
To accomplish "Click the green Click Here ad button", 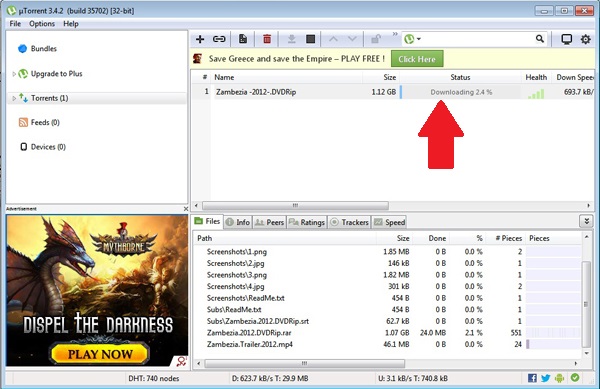I will click(x=417, y=59).
